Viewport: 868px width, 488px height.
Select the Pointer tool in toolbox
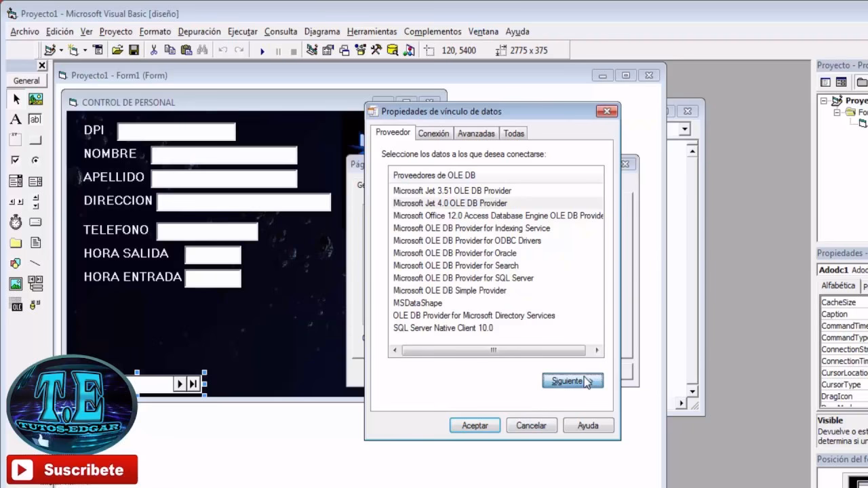tap(16, 100)
